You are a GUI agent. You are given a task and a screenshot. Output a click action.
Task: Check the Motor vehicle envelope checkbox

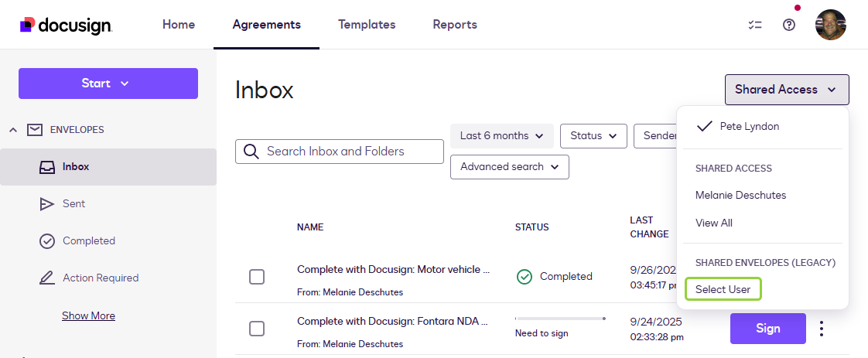257,277
